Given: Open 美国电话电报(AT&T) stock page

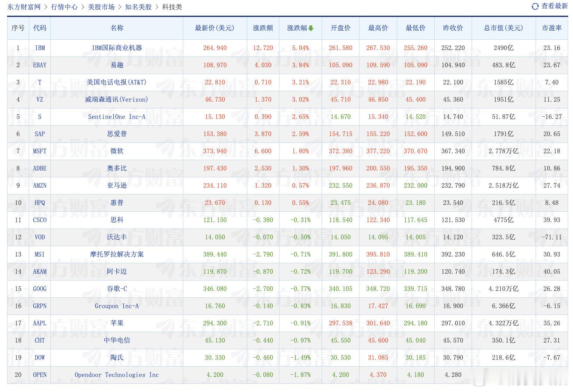Looking at the screenshot, I should click(117, 82).
